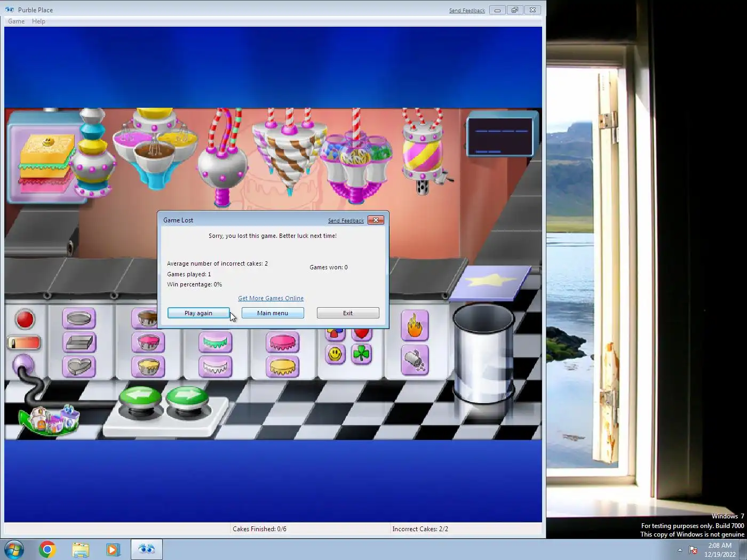Select the heart cake pan shape
Screen dimensions: 747x560
[x=79, y=367]
